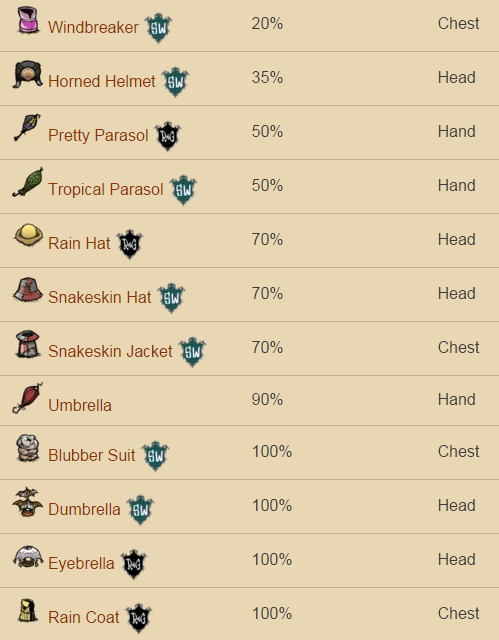Screen dimensions: 499x640
Task: Click the Horned Helmet item icon
Action: click(27, 74)
